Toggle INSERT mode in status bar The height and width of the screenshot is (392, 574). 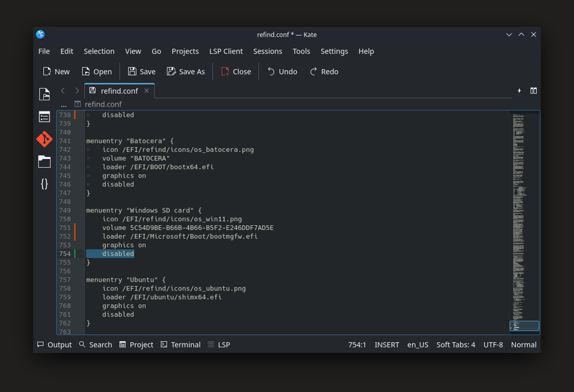387,345
